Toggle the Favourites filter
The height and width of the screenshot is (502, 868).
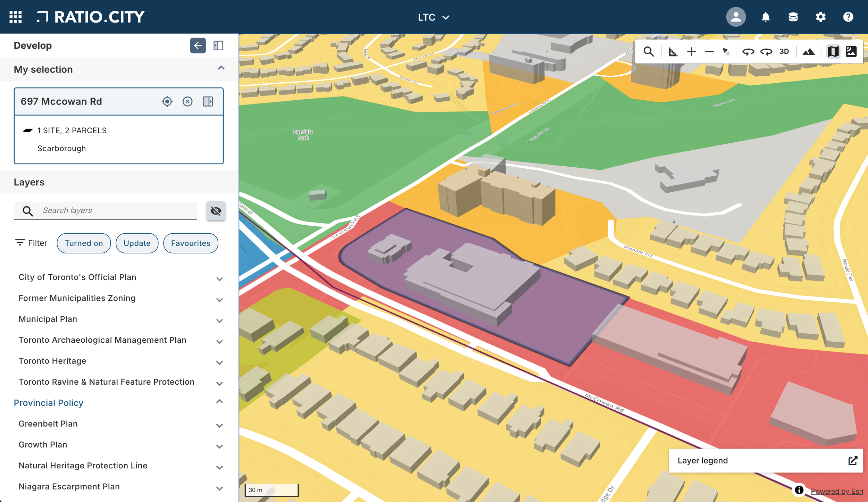(x=190, y=243)
